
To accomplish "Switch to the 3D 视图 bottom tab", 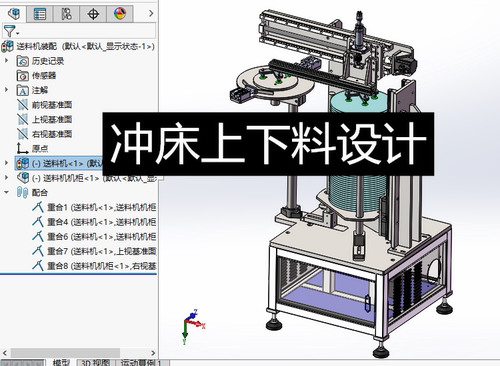I will [x=95, y=363].
